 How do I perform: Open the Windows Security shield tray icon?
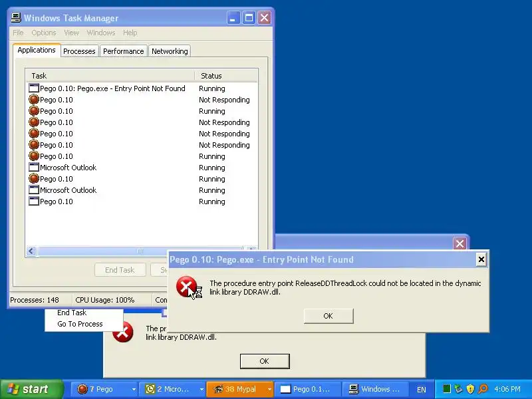[x=470, y=389]
